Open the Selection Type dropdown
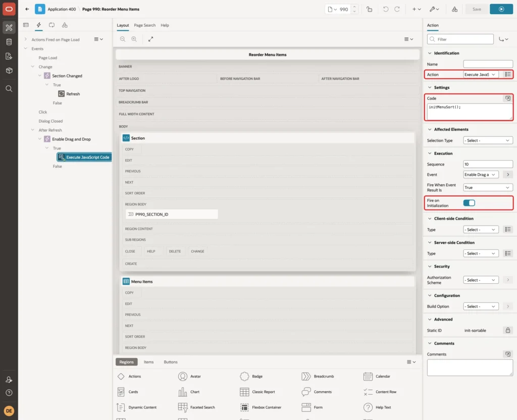This screenshot has width=517, height=420. (488, 140)
